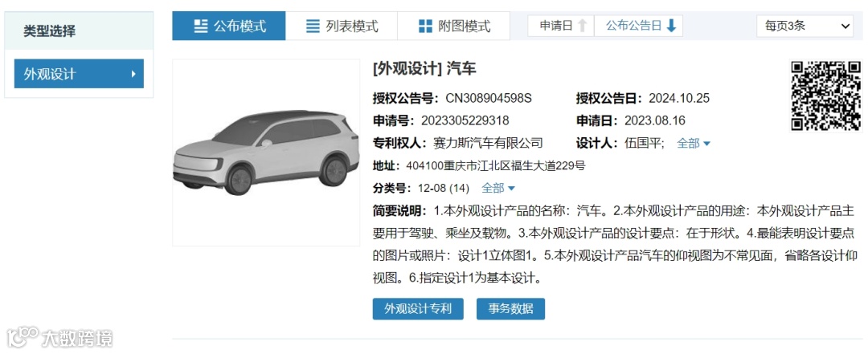Image resolution: width=868 pixels, height=354 pixels.
Task: Open the 外观设计专利 button
Action: [418, 308]
